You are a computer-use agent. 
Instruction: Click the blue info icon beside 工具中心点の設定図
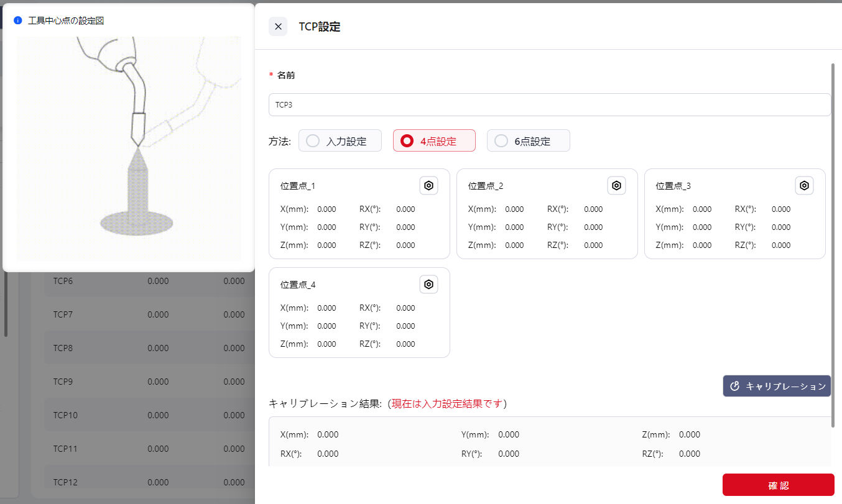point(18,21)
